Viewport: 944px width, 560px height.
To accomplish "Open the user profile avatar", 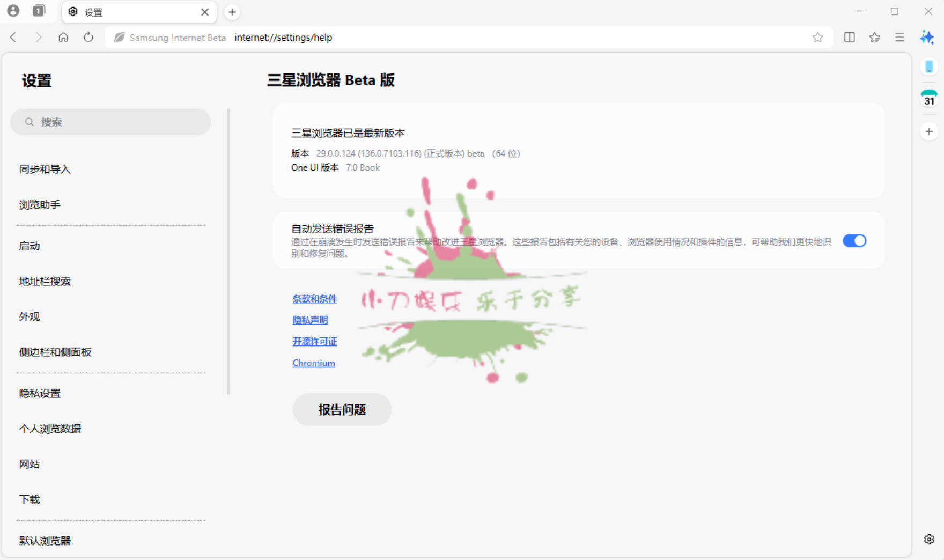I will (x=13, y=11).
